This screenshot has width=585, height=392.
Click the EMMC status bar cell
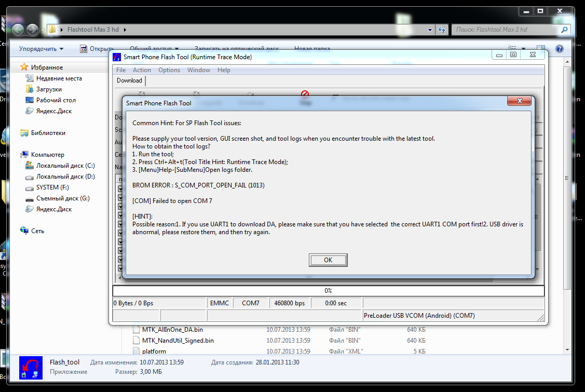pyautogui.click(x=220, y=303)
